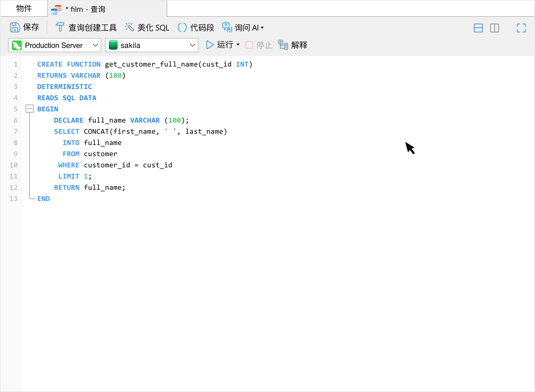Open the Code Snippet (代码段) panel

click(x=196, y=27)
